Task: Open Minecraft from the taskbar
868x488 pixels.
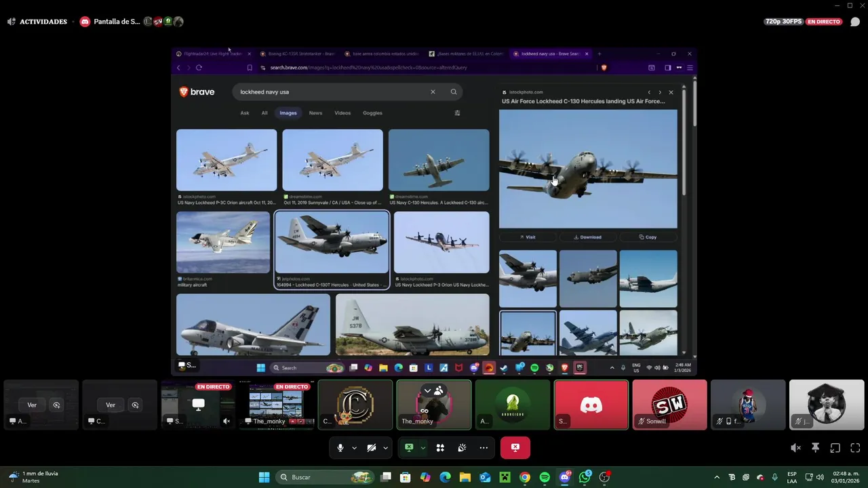Action: [505, 477]
